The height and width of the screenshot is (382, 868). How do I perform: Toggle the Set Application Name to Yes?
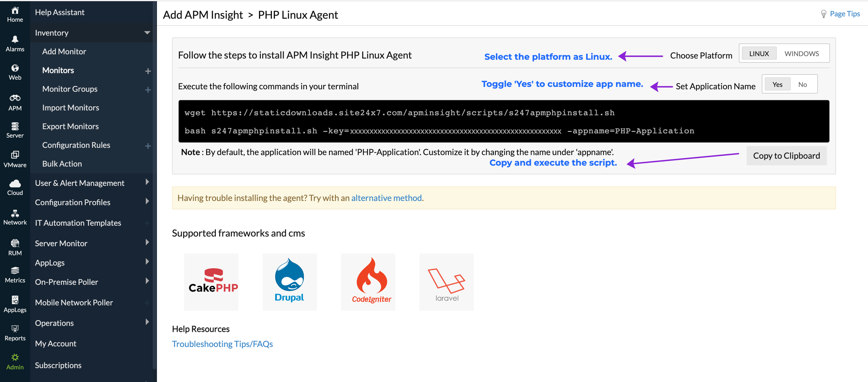point(777,84)
